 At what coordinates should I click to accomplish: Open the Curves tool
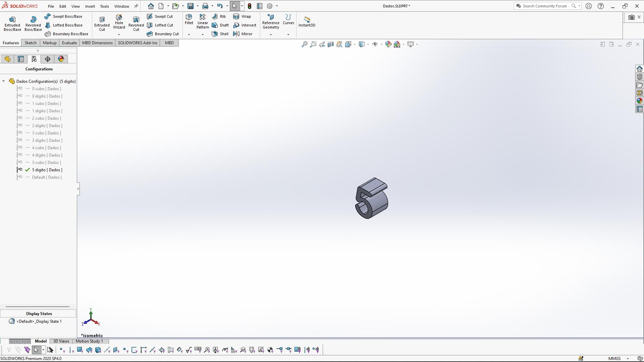tap(288, 19)
